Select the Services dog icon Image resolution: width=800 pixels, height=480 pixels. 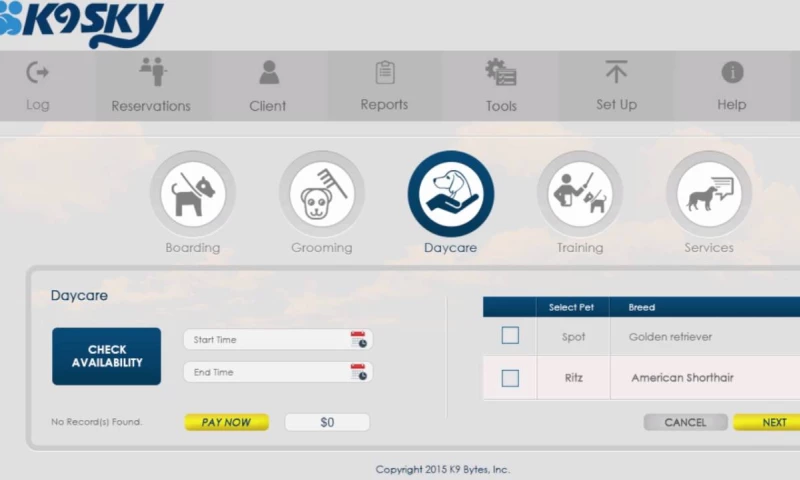pos(709,194)
